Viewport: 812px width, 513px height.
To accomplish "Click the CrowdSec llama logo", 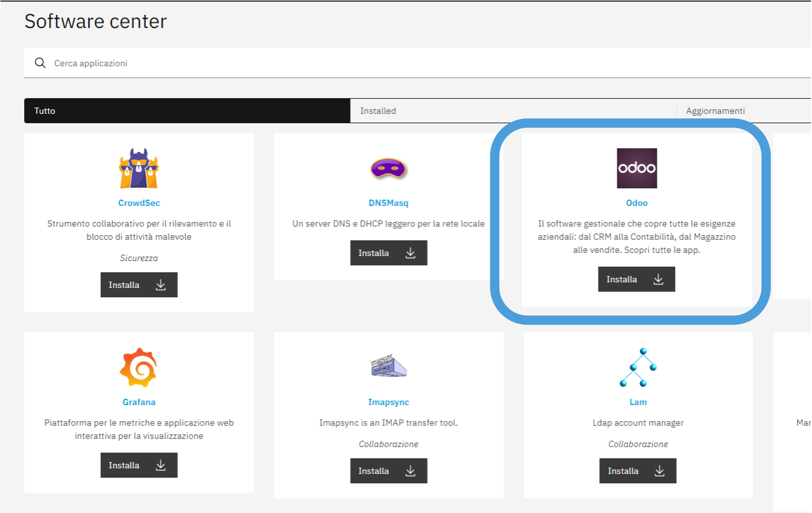I will click(139, 168).
